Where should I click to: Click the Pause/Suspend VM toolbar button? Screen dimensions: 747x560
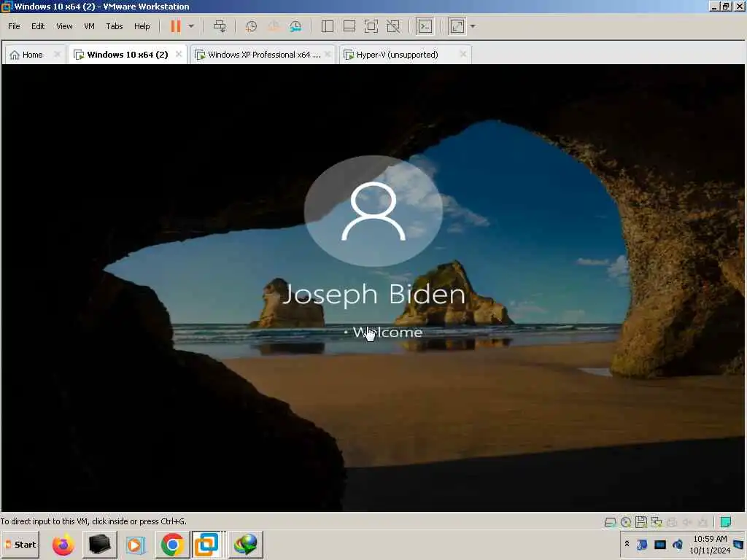176,26
